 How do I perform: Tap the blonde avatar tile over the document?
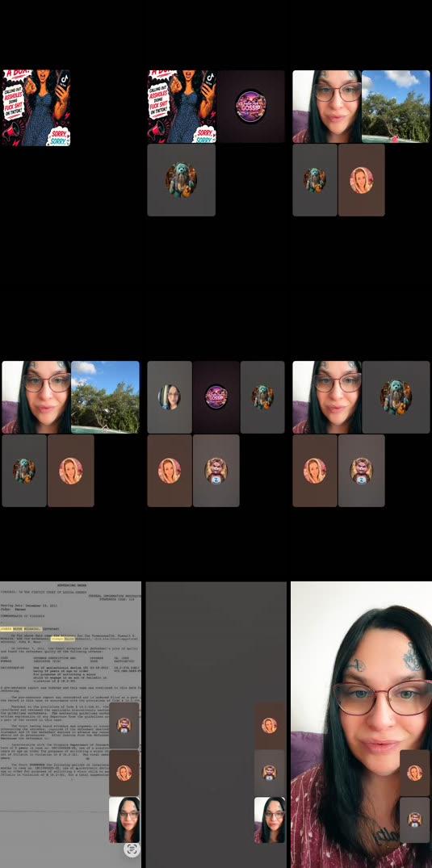(124, 773)
